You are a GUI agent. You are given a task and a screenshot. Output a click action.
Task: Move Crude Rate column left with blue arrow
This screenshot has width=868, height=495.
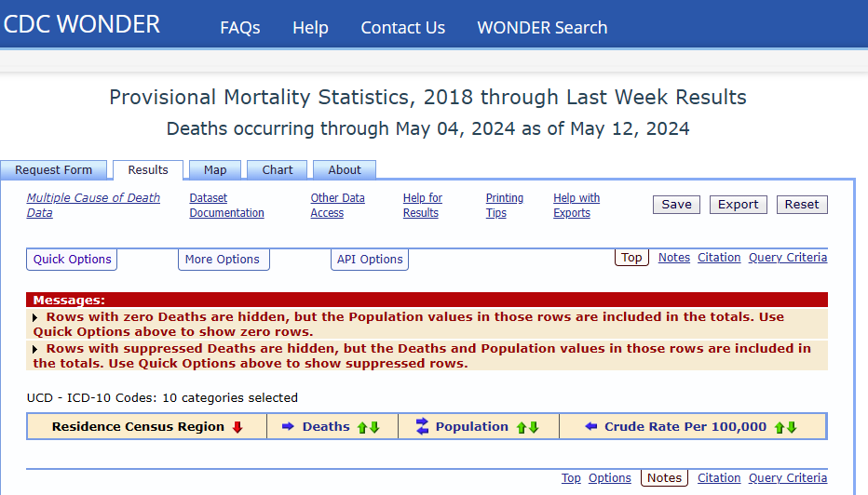[x=591, y=426]
